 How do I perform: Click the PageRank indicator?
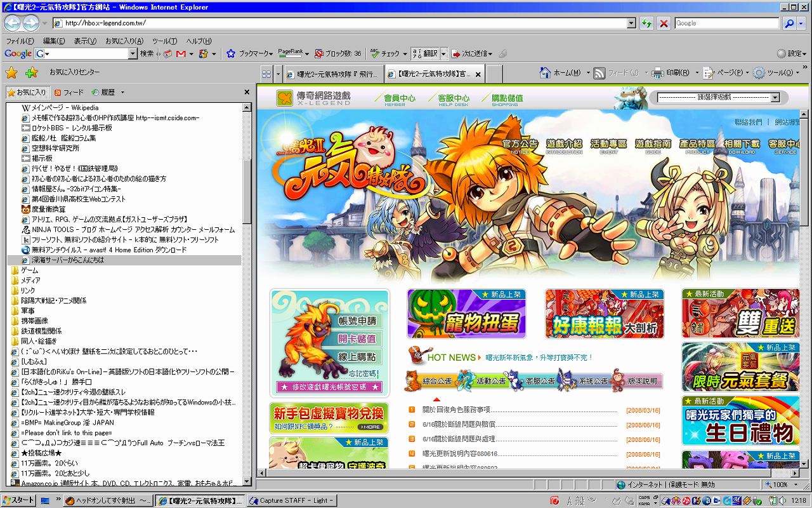point(291,53)
